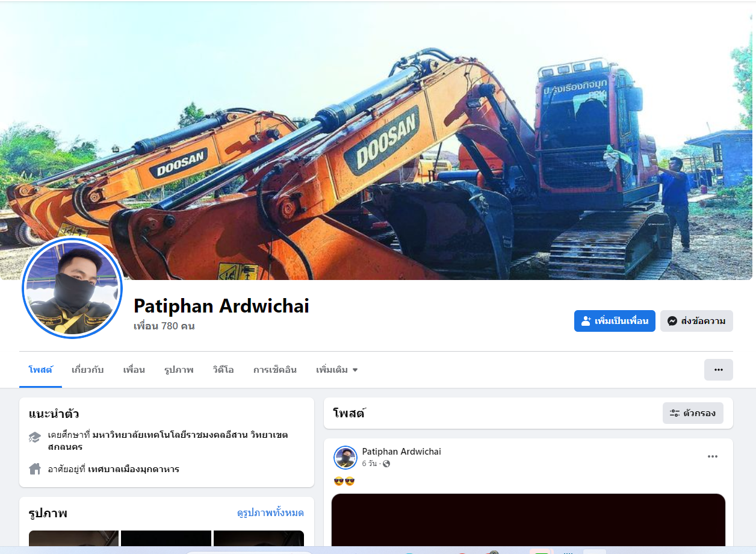This screenshot has width=756, height=554.
Task: Click the แนะนำตัว intro heading
Action: [54, 414]
